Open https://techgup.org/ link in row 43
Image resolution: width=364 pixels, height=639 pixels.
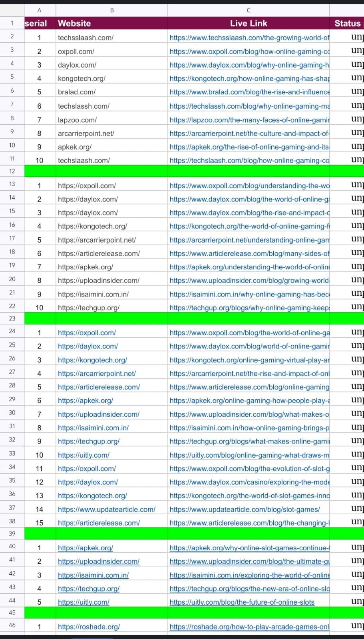(89, 589)
